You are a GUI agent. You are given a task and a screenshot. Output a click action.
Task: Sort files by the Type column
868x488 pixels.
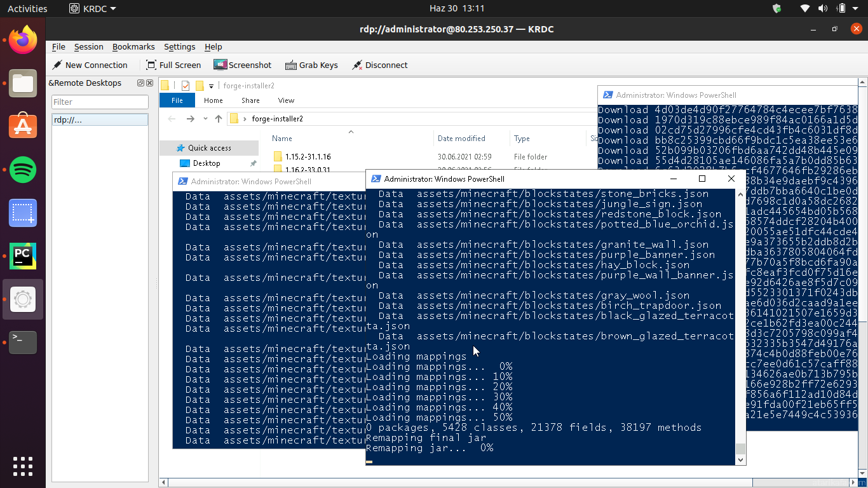coord(522,138)
